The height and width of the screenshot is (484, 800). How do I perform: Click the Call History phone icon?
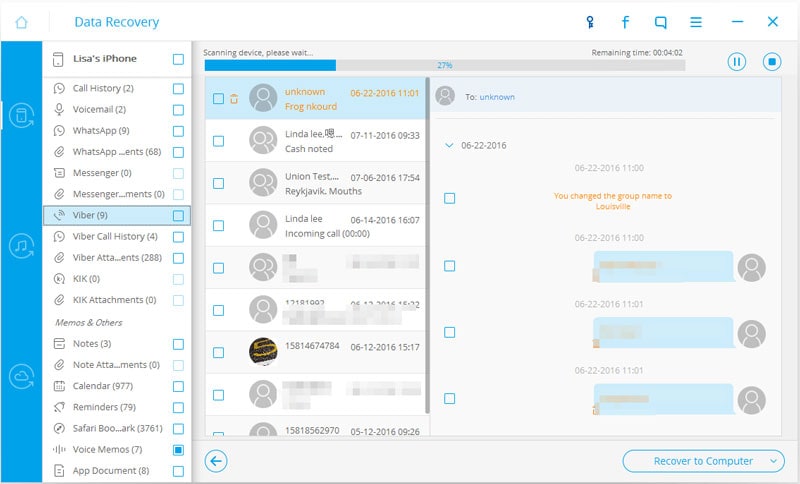pyautogui.click(x=59, y=88)
